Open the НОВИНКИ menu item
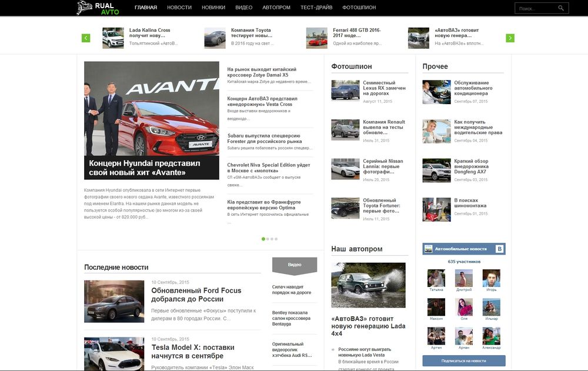Image resolution: width=588 pixels, height=371 pixels. coord(213,8)
